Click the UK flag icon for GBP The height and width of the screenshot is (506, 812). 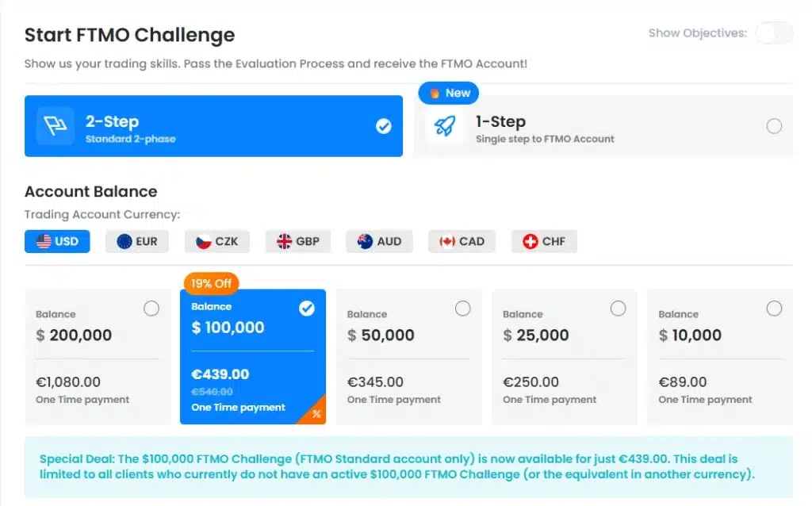284,241
